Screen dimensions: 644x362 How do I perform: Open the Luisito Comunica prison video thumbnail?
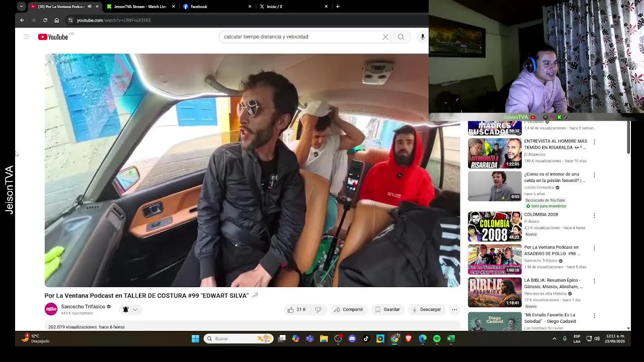pos(495,186)
